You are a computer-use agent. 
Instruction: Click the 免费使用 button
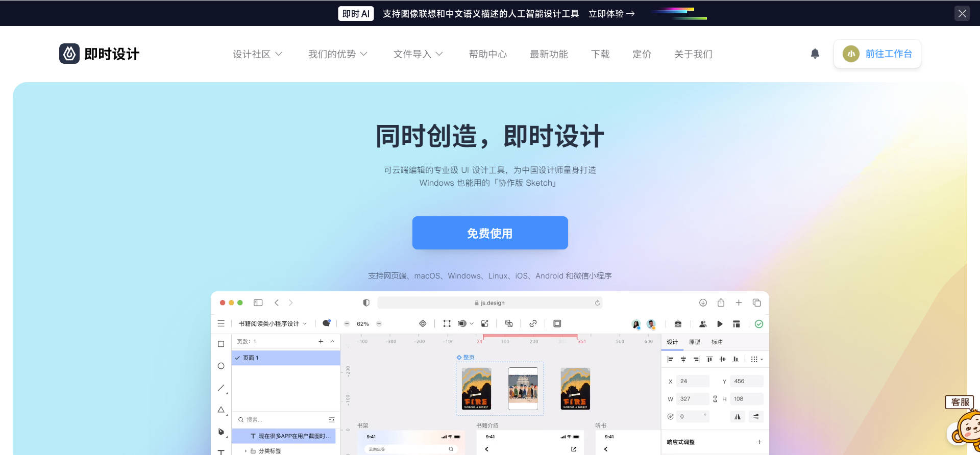(490, 233)
